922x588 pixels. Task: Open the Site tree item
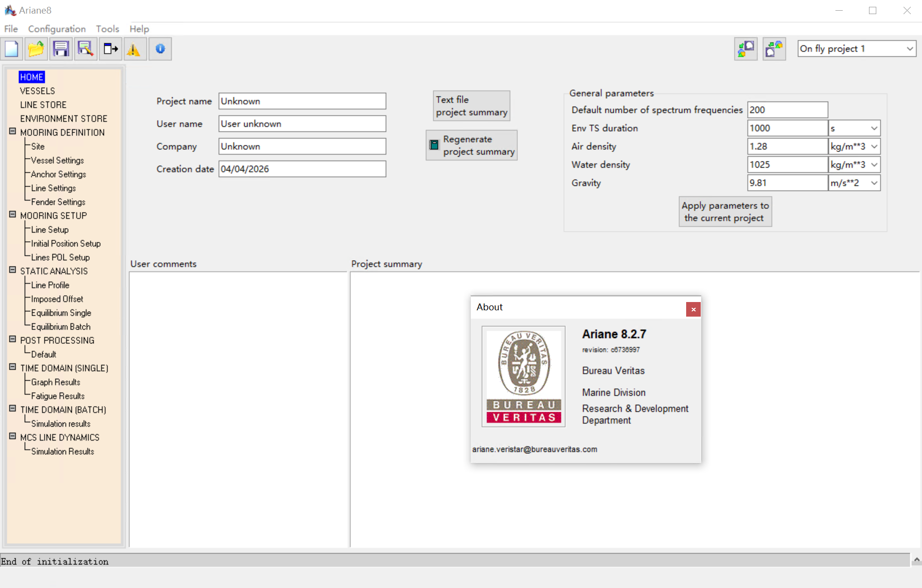point(38,146)
